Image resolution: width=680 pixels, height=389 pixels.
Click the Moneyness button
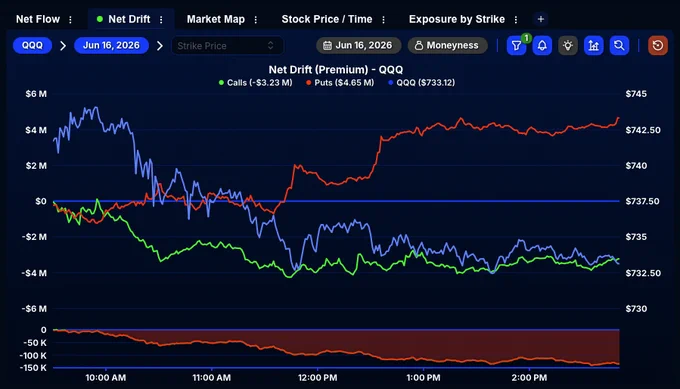[x=447, y=46]
